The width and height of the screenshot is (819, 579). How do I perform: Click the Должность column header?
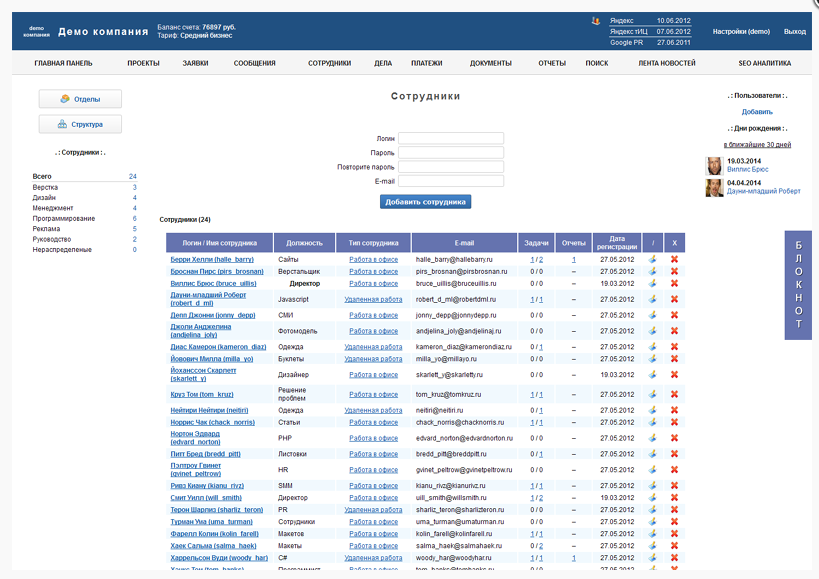(x=304, y=243)
